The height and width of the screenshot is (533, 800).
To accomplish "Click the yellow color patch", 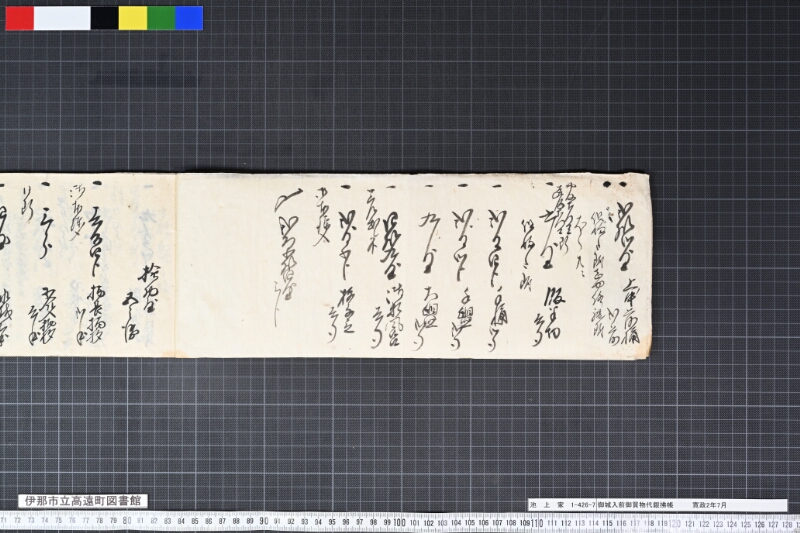I will coord(133,18).
